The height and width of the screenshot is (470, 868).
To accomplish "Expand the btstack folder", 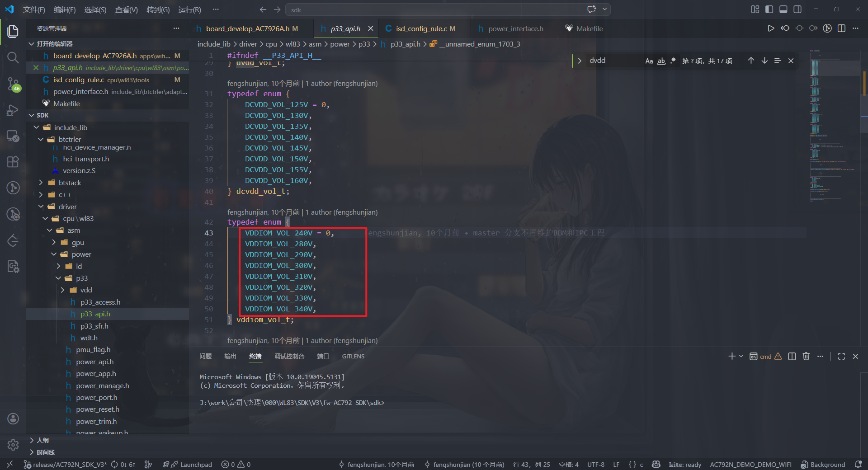I will pos(70,183).
